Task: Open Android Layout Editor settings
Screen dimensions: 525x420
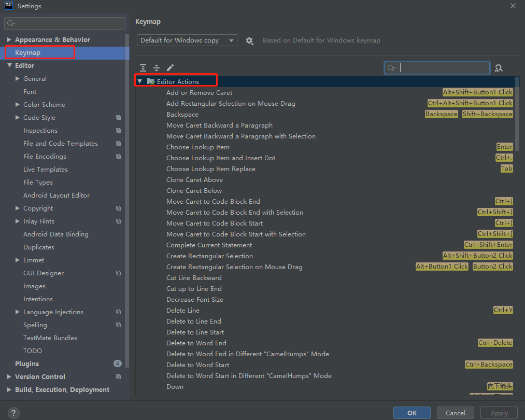Action: point(56,195)
